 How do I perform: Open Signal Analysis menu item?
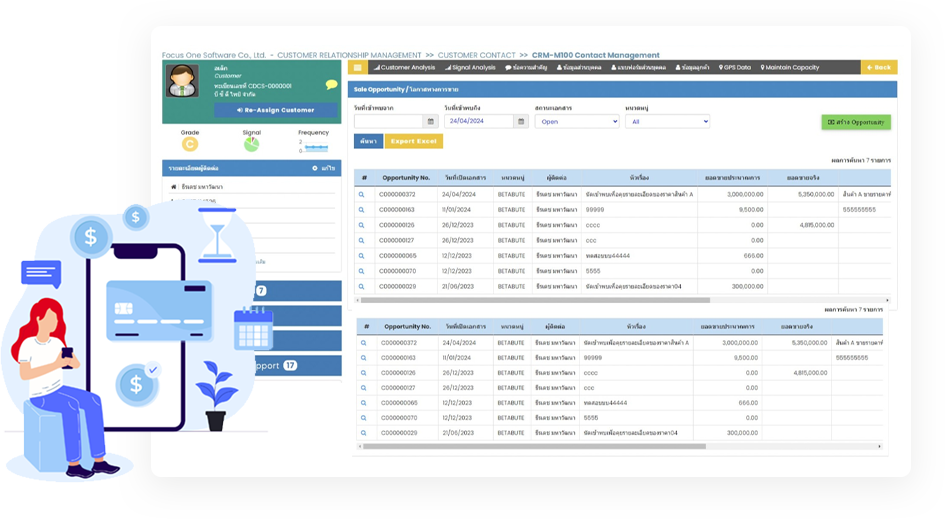470,68
